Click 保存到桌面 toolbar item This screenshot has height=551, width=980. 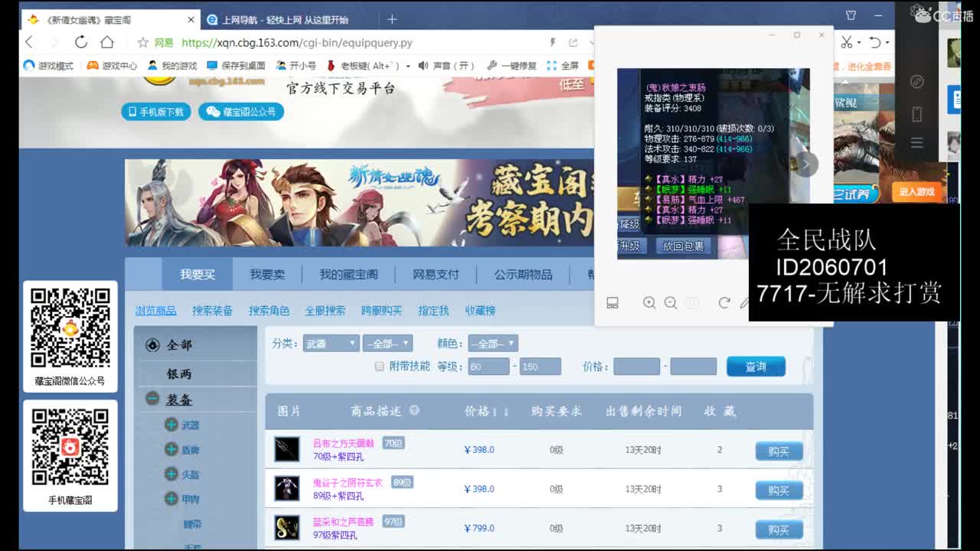click(236, 66)
